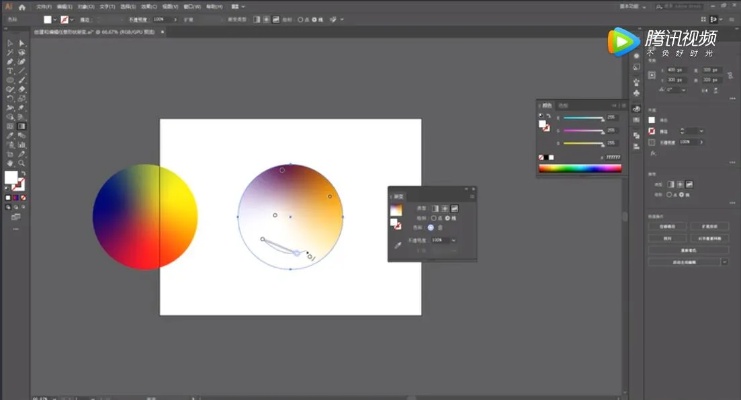The image size is (741, 400).
Task: Activate the Type tool
Action: click(10, 71)
